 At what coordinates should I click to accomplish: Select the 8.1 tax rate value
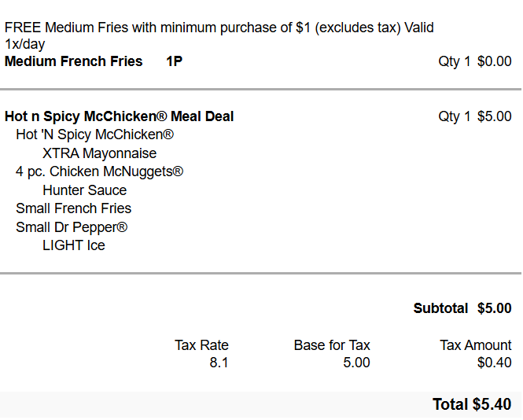[219, 363]
